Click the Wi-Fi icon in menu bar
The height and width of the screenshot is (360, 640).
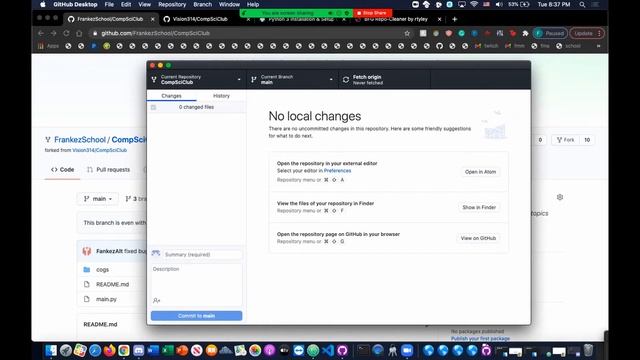point(474,4)
